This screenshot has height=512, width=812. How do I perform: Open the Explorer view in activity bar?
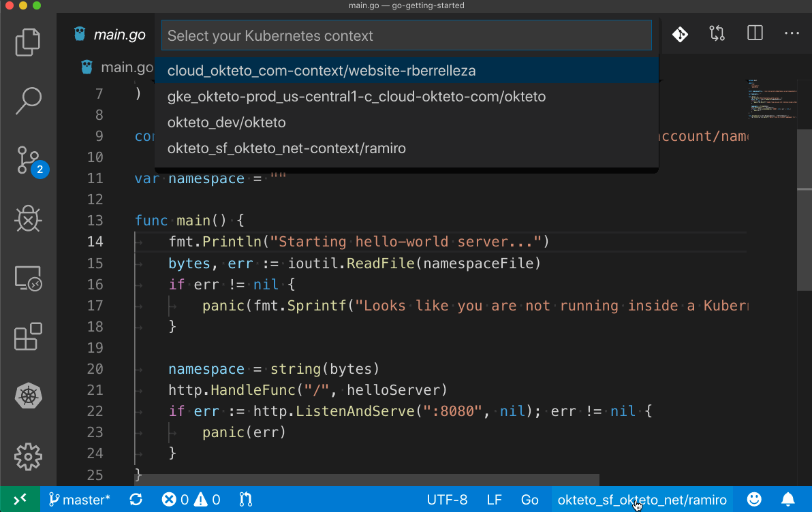(x=28, y=42)
